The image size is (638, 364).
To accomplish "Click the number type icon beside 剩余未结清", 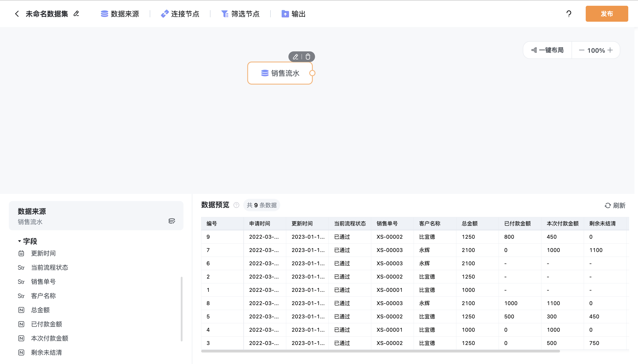I will [x=21, y=352].
